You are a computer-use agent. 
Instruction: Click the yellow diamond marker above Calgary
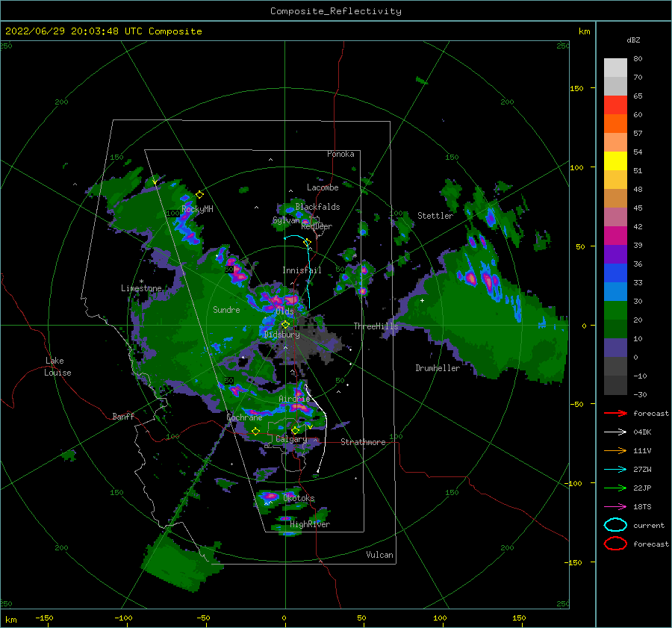(x=295, y=430)
